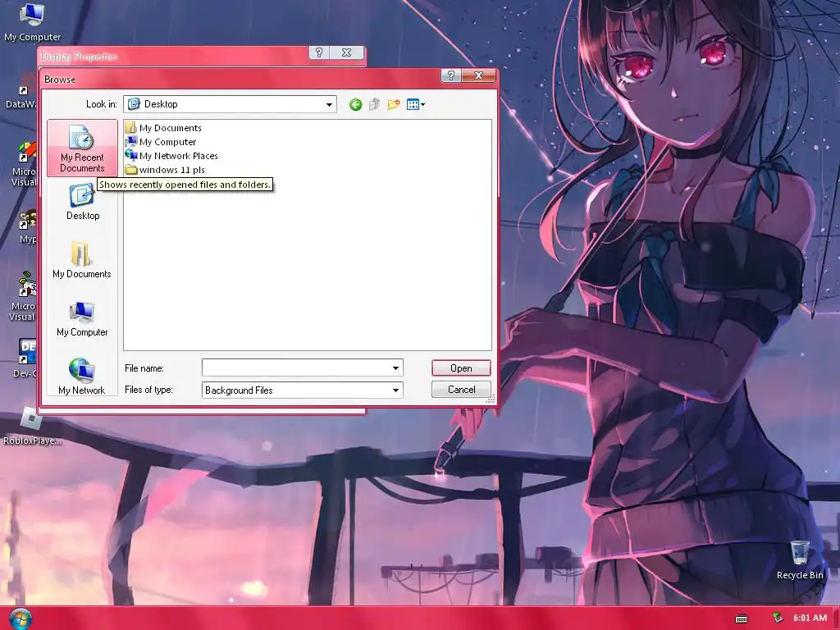
Task: Select My Computer in the file list
Action: (161, 141)
